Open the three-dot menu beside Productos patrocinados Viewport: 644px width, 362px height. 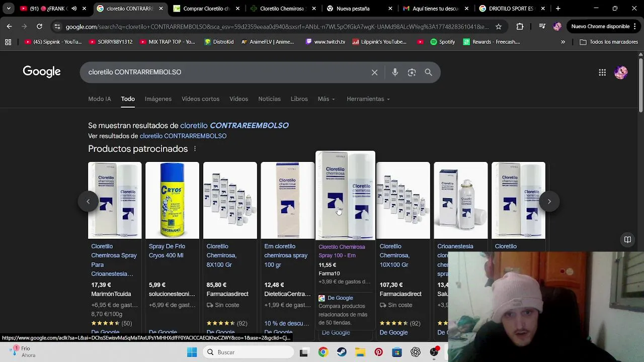(x=195, y=149)
